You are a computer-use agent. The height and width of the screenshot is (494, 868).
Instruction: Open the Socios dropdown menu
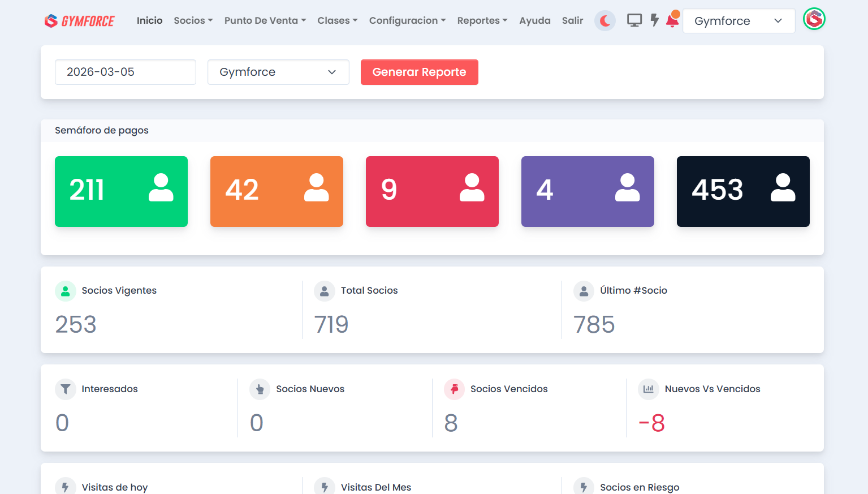click(193, 20)
